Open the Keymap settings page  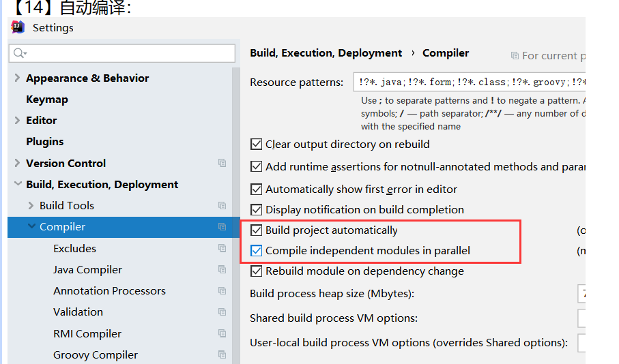coord(46,99)
